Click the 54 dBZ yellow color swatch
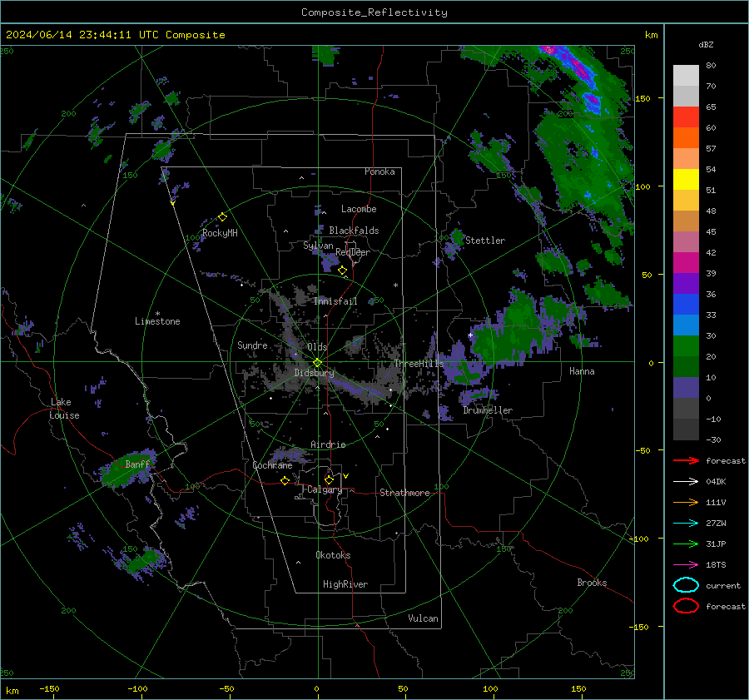Screen dimensions: 749x700 coord(686,179)
